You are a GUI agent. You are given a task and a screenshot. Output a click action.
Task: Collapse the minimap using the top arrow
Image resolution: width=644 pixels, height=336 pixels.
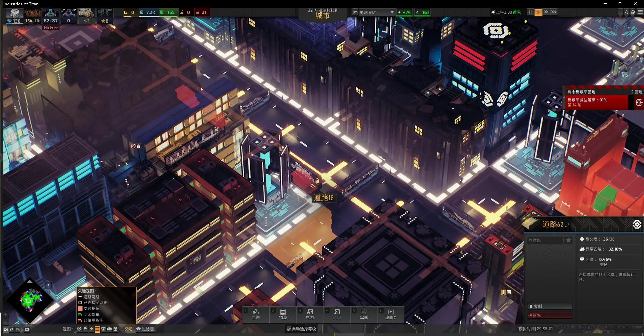30,282
